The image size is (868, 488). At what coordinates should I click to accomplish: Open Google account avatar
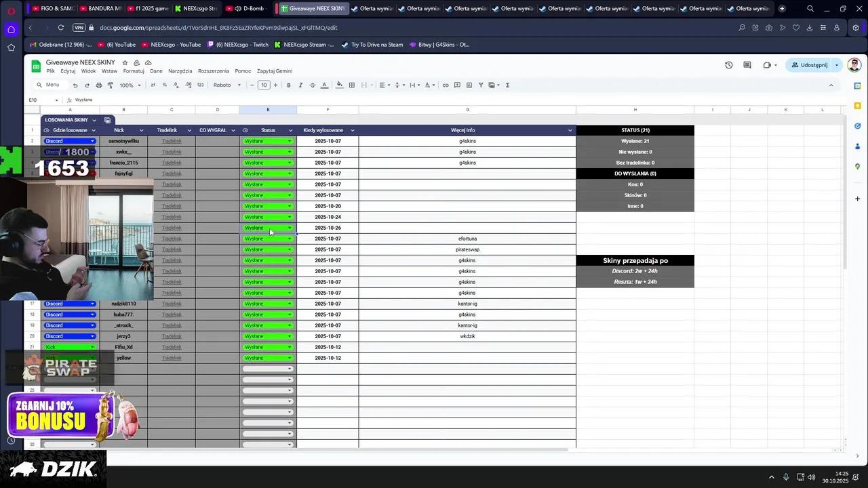(854, 65)
